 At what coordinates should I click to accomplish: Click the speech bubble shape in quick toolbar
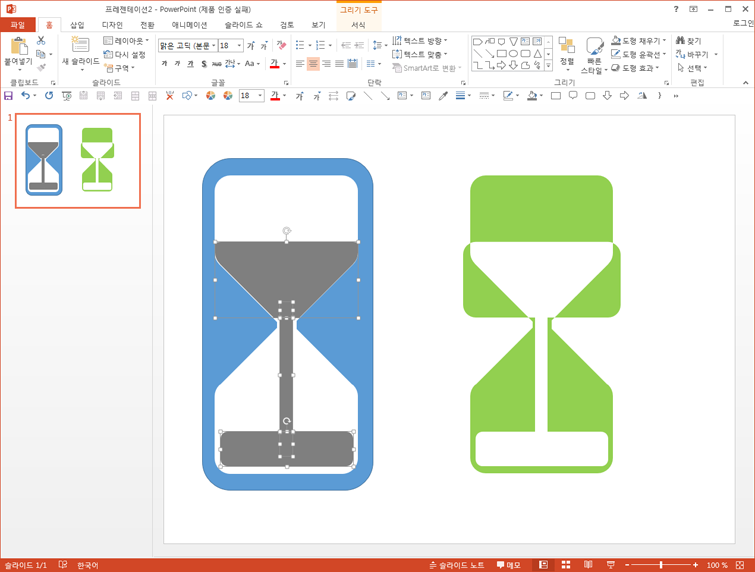pyautogui.click(x=573, y=96)
